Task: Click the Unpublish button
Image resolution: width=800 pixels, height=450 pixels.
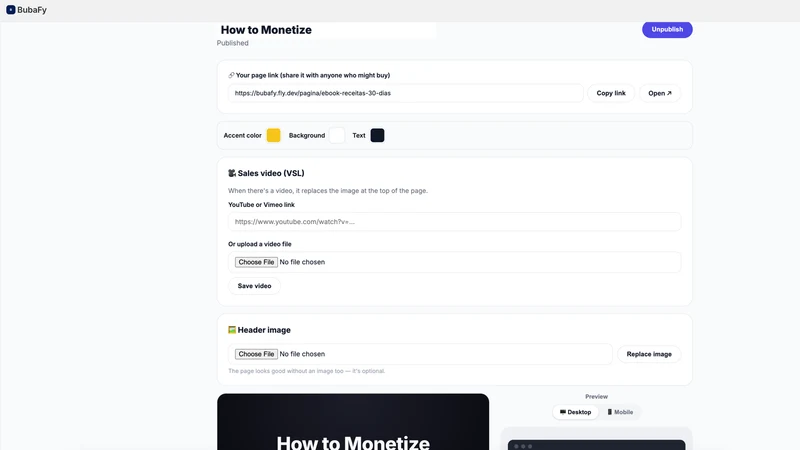Action: point(667,30)
